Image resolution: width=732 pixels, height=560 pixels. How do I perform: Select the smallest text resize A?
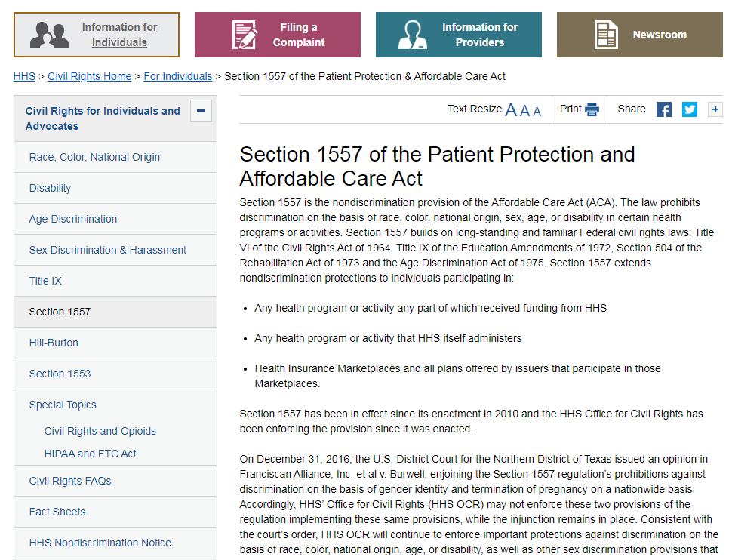coord(537,112)
